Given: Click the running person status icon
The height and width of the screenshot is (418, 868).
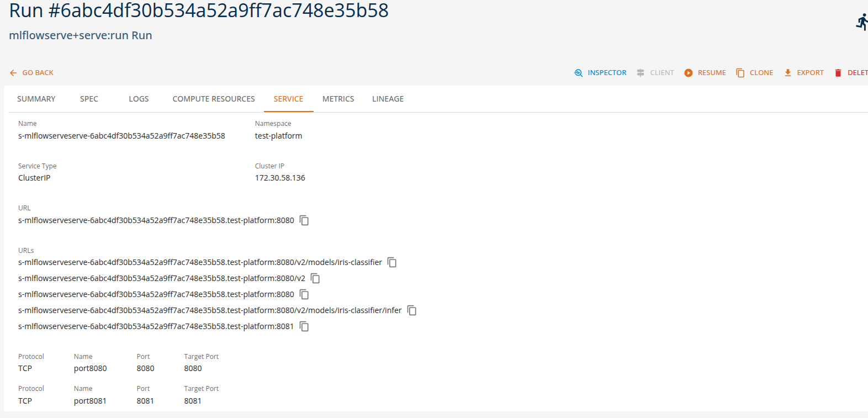Looking at the screenshot, I should tap(861, 23).
